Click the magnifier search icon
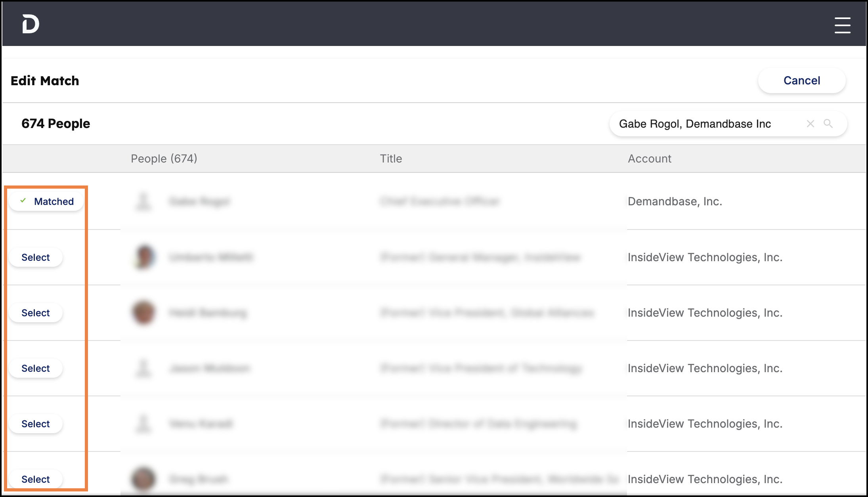The width and height of the screenshot is (868, 497). [x=828, y=124]
